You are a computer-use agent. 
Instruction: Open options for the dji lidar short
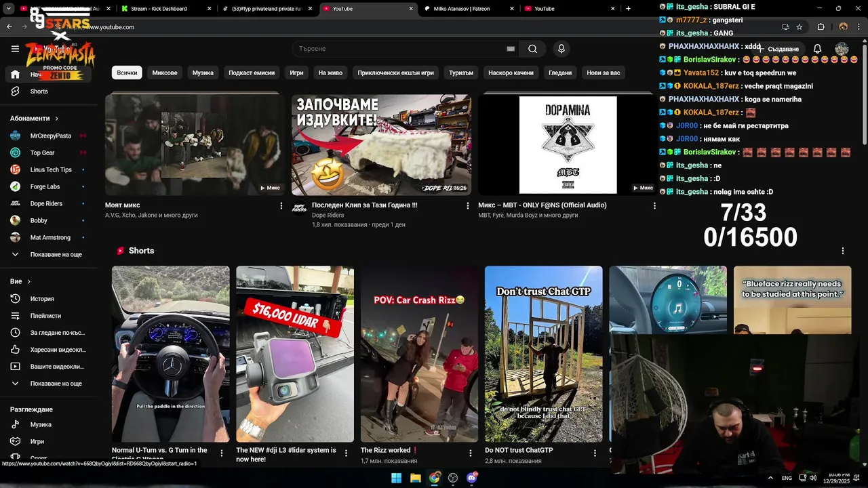coord(346,453)
